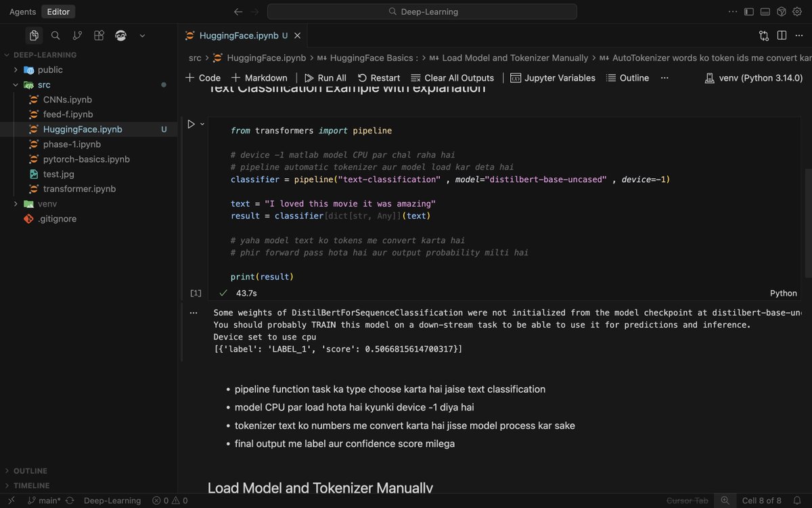Click src in the breadcrumb
This screenshot has width=812, height=508.
(195, 58)
